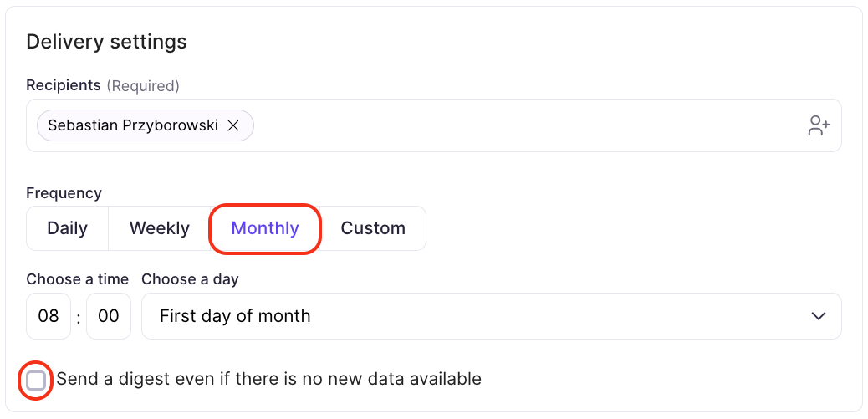Image resolution: width=868 pixels, height=419 pixels.
Task: Choose the Monthly frequency tab
Action: pos(265,228)
